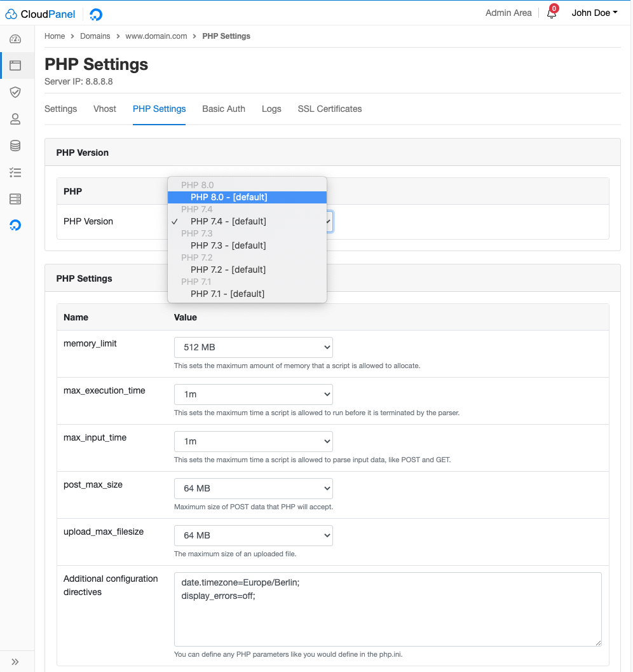This screenshot has height=672, width=633.
Task: Open the server storage sidebar icon
Action: pos(15,199)
